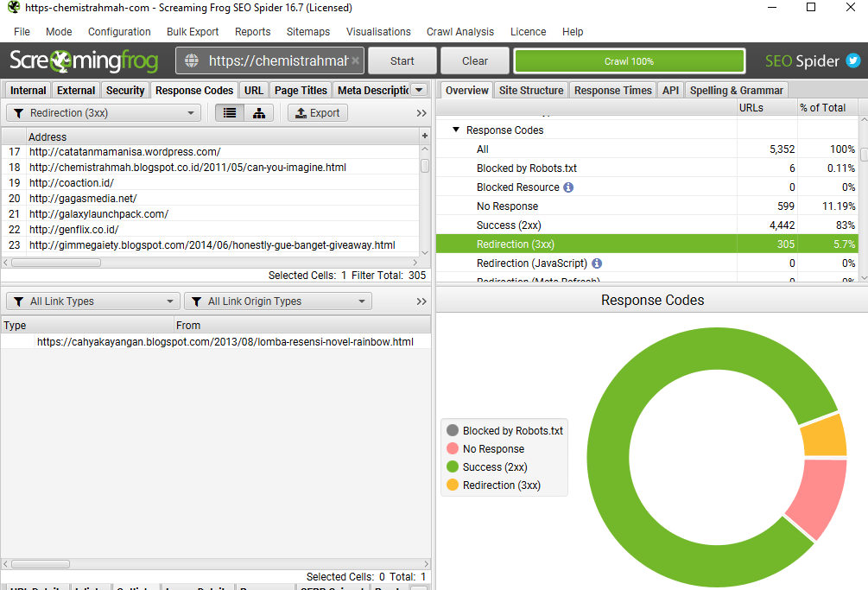Click the Crawl 100% progress bar
The width and height of the screenshot is (868, 590).
click(629, 61)
